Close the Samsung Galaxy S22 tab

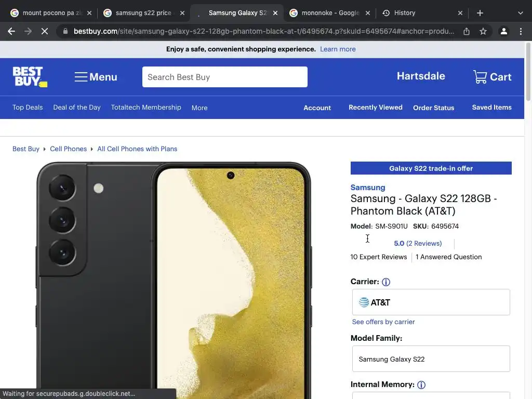275,13
